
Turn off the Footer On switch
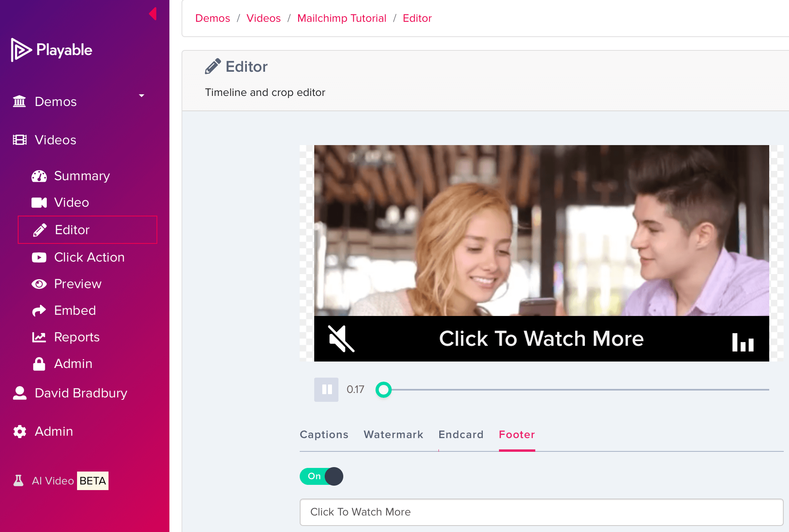[x=321, y=476]
